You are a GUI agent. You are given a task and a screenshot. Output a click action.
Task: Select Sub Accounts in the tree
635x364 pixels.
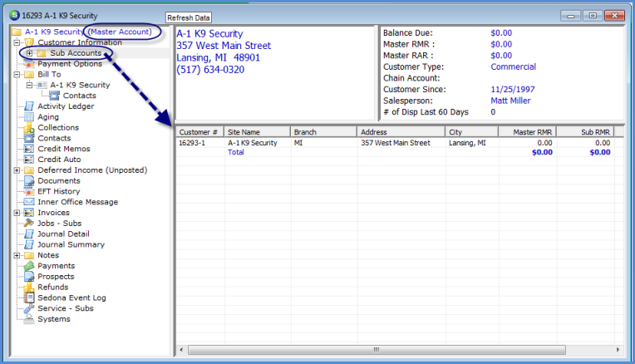tap(76, 53)
